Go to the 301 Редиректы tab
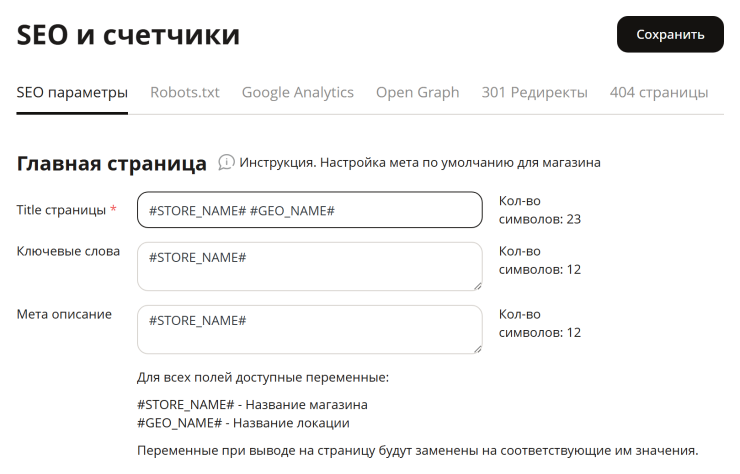 (x=534, y=93)
